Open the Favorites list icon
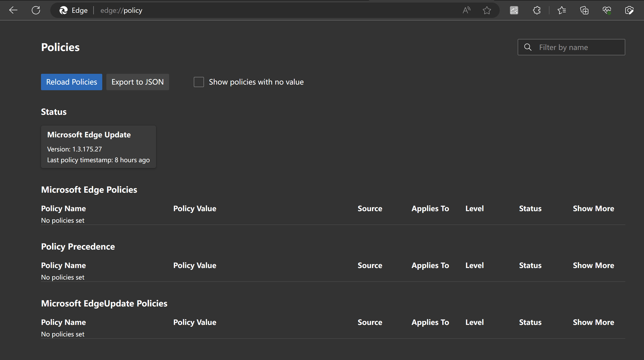Image resolution: width=644 pixels, height=360 pixels. 561,10
